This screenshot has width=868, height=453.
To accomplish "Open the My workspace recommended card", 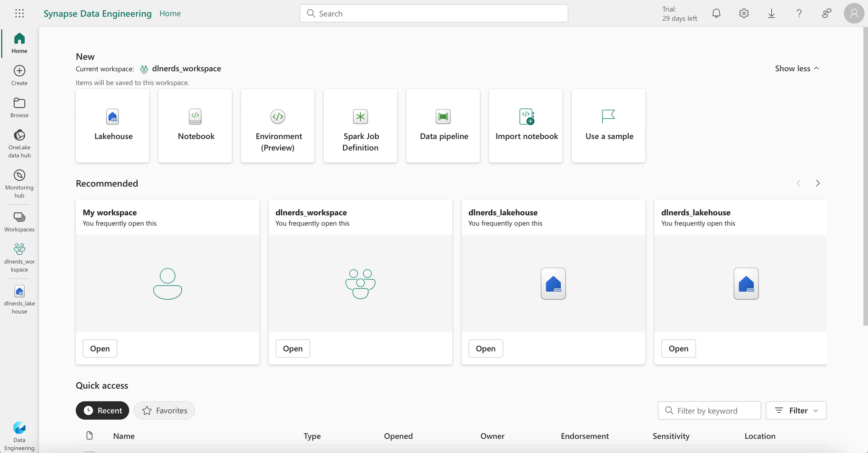I will [100, 348].
